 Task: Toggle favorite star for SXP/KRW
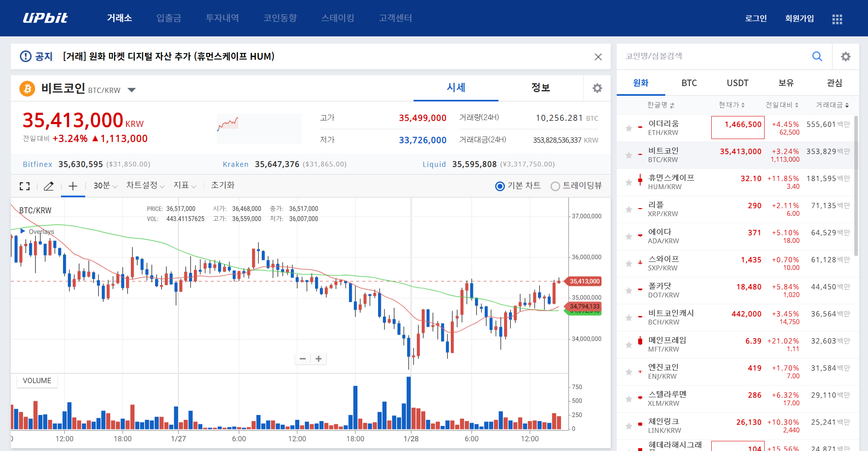pos(629,263)
